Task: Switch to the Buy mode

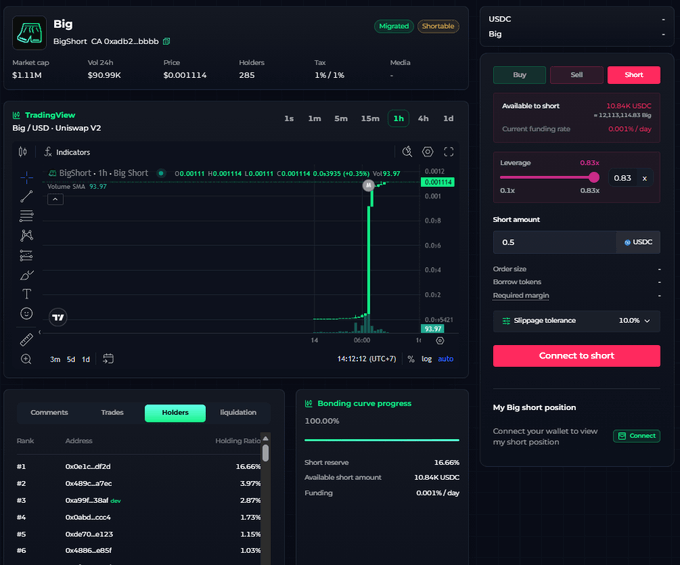Action: 520,75
